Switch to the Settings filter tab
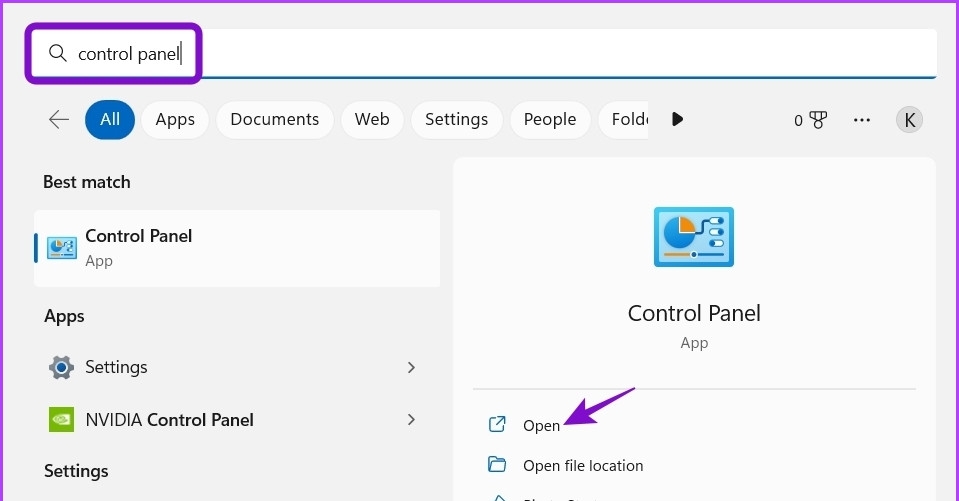The width and height of the screenshot is (959, 501). [x=456, y=119]
